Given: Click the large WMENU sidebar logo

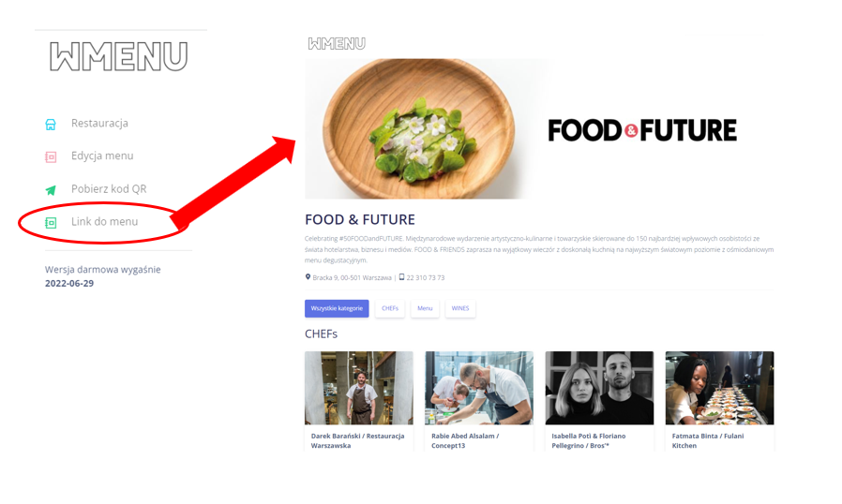Looking at the screenshot, I should click(119, 57).
